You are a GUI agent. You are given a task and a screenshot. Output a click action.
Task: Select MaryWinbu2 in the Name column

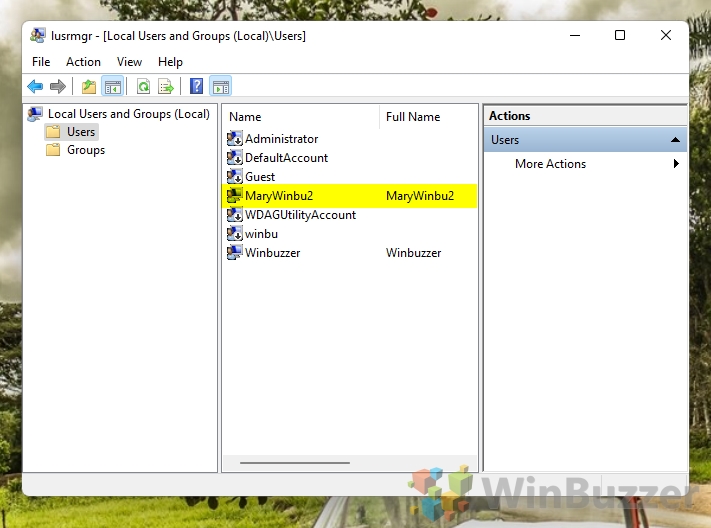(x=279, y=196)
